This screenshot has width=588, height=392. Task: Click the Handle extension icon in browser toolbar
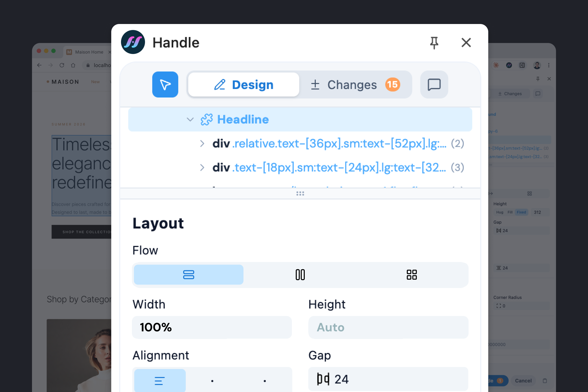point(509,65)
